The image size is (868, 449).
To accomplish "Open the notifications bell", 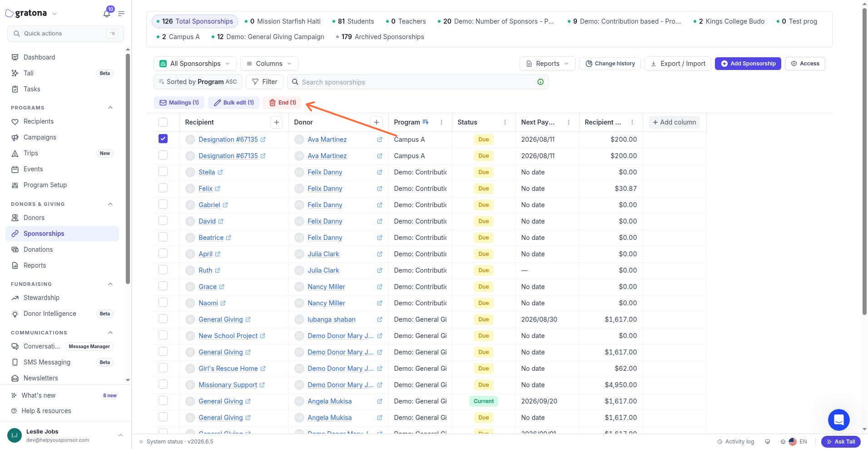I will 107,13.
